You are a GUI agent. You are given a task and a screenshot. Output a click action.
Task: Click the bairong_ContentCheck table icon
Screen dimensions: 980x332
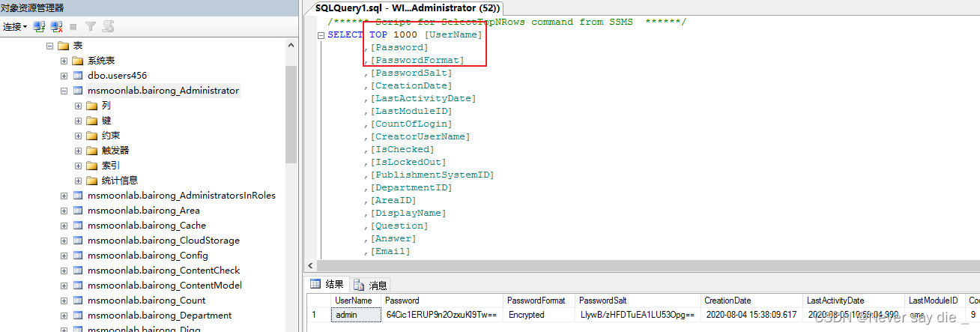(78, 271)
